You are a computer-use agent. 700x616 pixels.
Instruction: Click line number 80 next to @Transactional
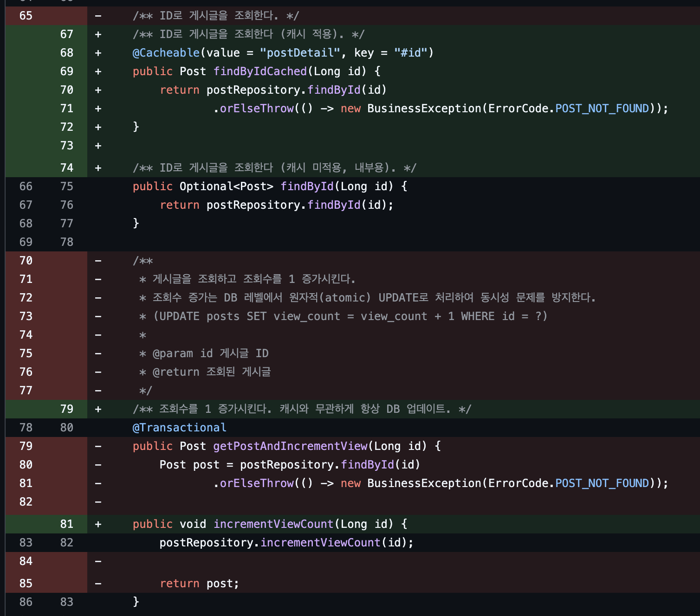[x=66, y=427]
